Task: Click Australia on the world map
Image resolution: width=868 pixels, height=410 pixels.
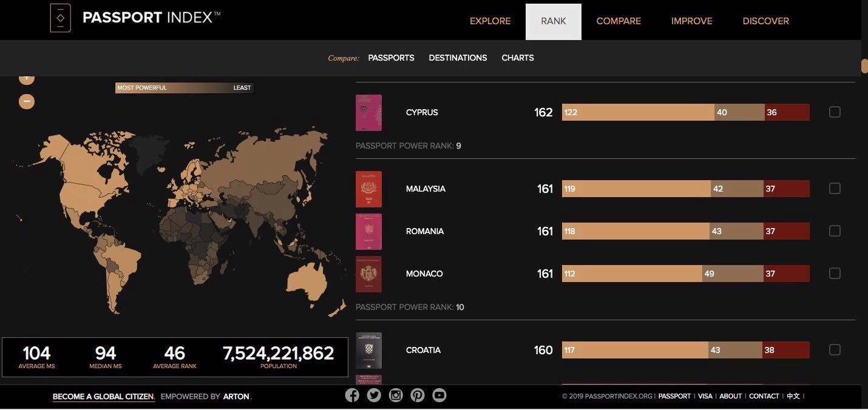Action: (x=306, y=283)
